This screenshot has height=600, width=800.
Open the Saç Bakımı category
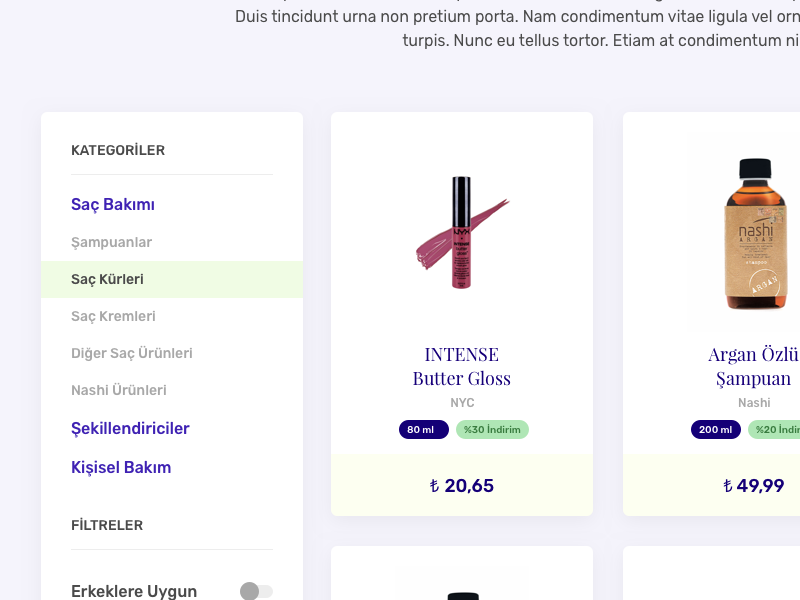(113, 204)
